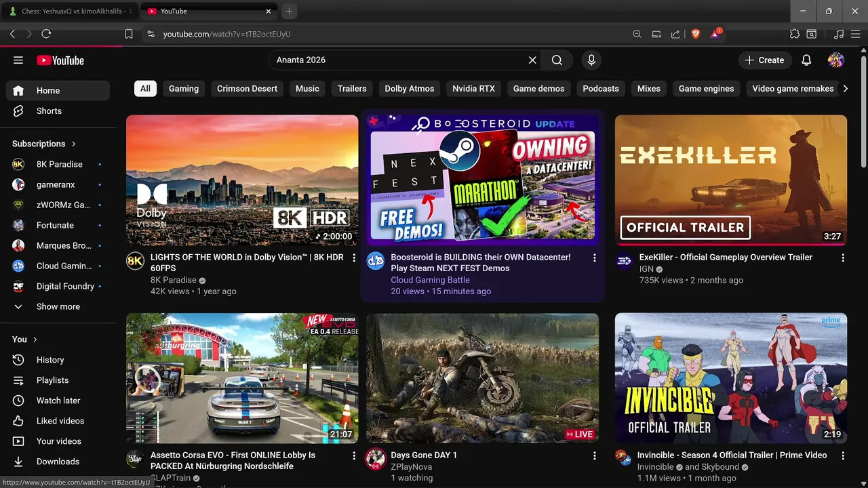Screen dimensions: 868x488
Task: Open browser extensions puzzle icon
Action: [795, 34]
